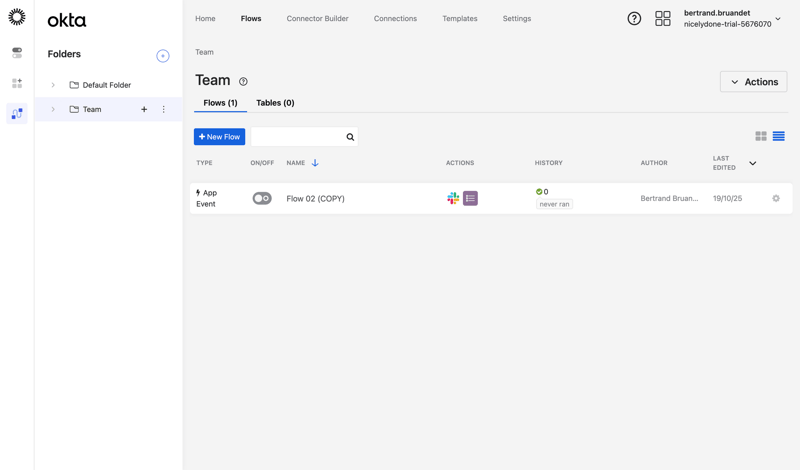Click the Actions column header

(x=460, y=163)
